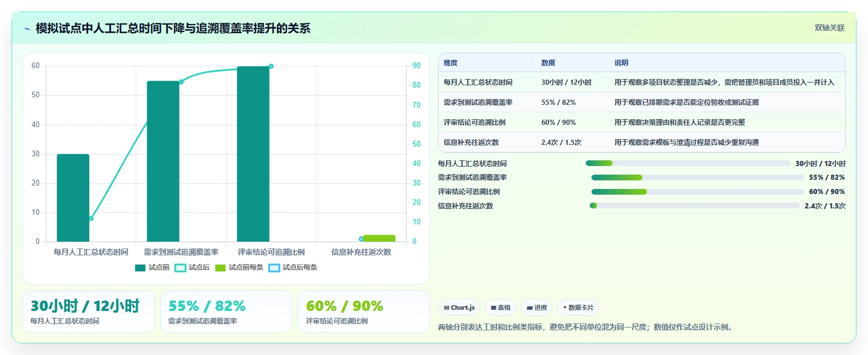Click the lightning icon beside the panel title
Screen dimensions: 868x355
point(27,29)
